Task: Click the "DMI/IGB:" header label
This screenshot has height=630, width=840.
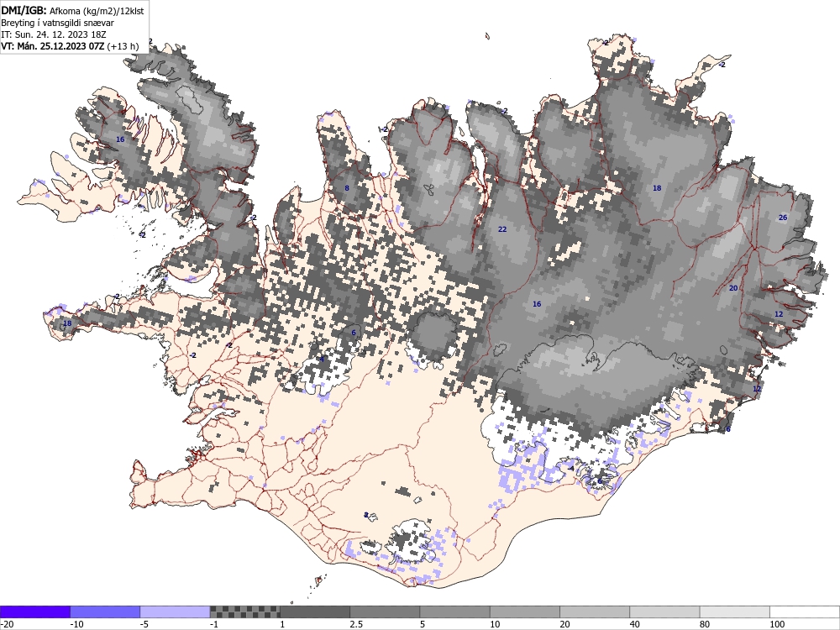Action: [x=24, y=10]
